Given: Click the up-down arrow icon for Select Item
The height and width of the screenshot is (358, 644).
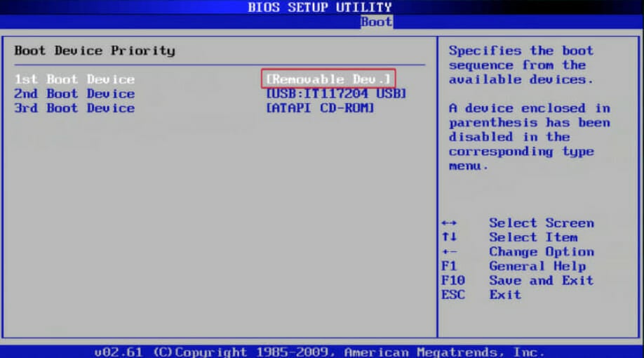Looking at the screenshot, I should [x=449, y=237].
